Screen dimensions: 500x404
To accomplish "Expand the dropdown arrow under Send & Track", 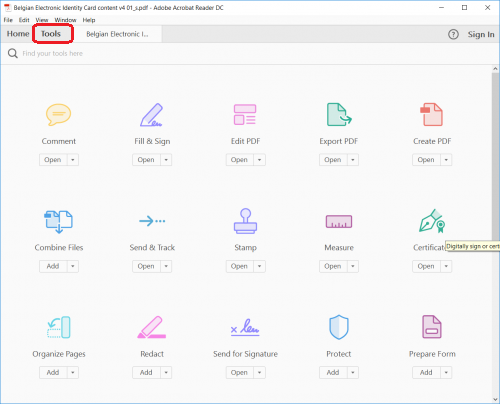I will point(166,266).
